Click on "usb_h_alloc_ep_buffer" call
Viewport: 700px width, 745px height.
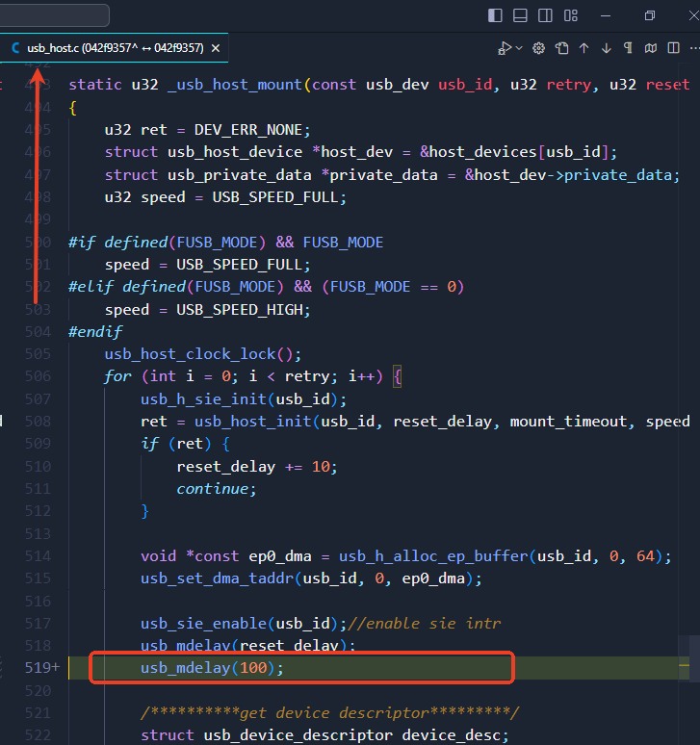433,556
